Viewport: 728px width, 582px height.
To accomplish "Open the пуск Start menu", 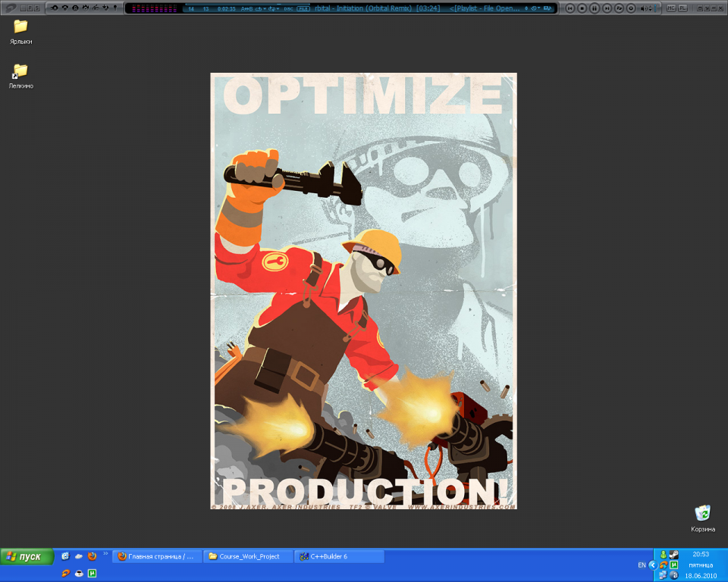I will coord(27,556).
